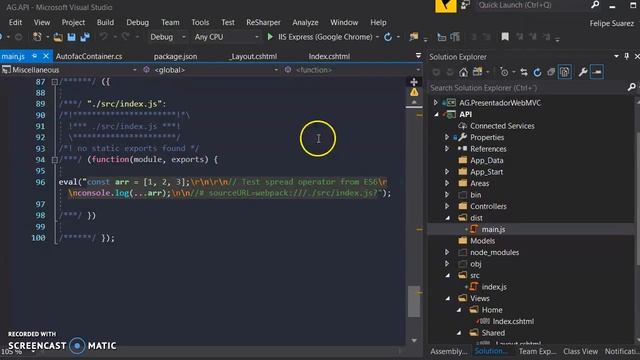
Task: Click the Home icon in Solution Explorer
Action: click(x=463, y=72)
